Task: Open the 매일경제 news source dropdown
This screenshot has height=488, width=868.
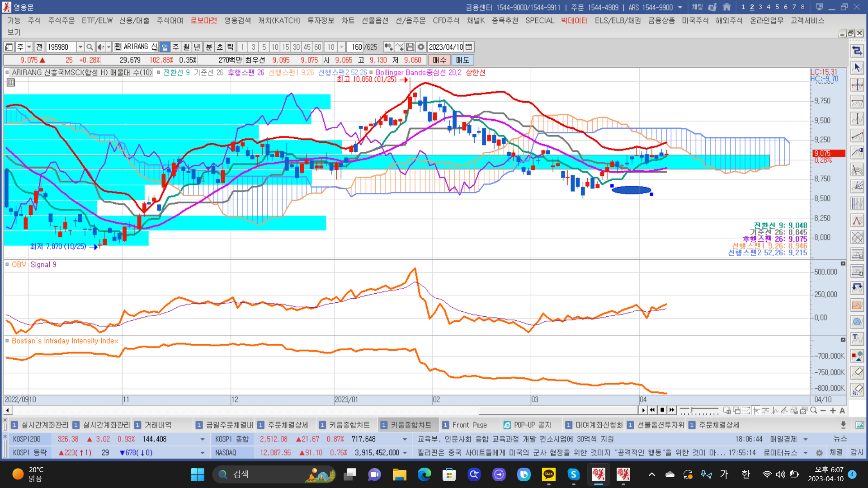Action: pyautogui.click(x=805, y=439)
